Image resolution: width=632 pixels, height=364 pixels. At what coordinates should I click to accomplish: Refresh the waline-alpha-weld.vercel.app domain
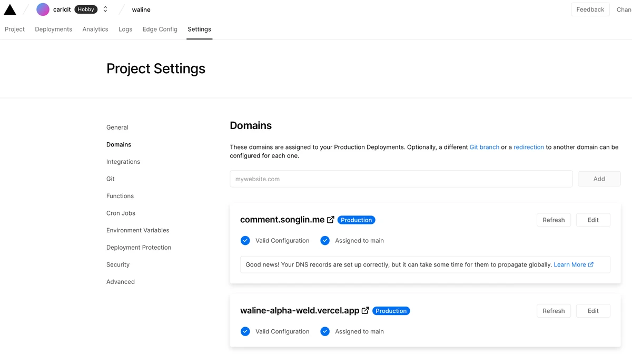554,311
